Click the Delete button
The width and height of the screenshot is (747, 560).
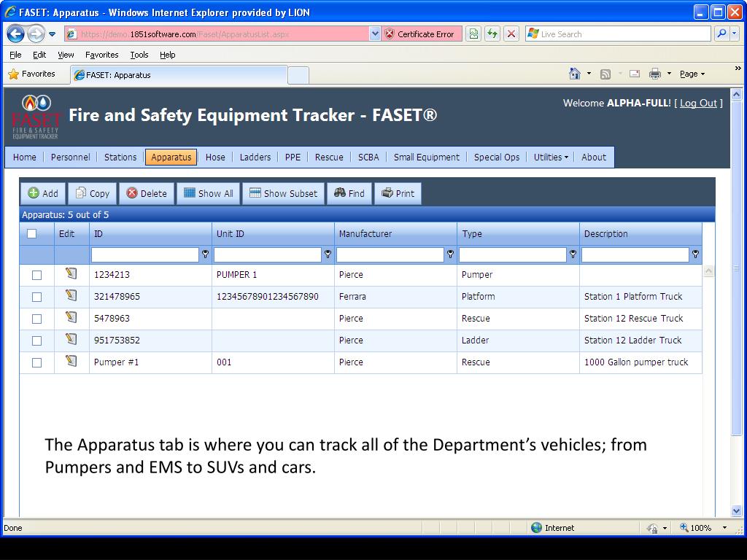coord(146,193)
